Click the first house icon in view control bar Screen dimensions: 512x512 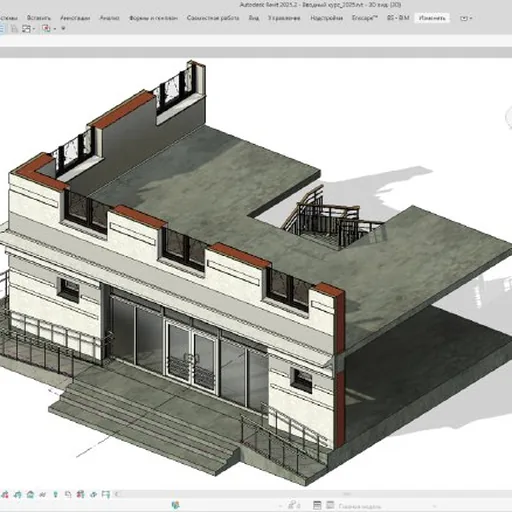6,494
